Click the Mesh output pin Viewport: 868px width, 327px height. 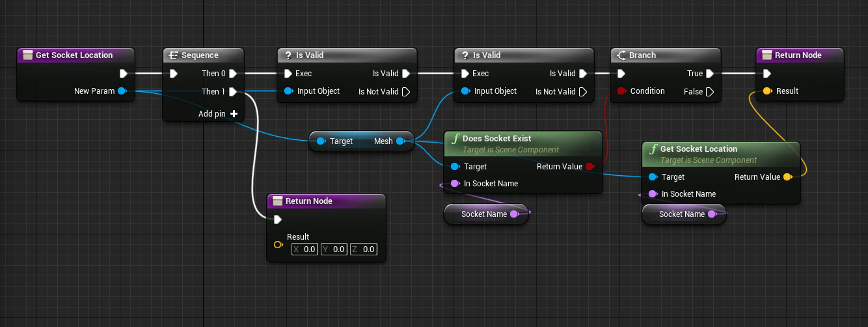(x=400, y=141)
